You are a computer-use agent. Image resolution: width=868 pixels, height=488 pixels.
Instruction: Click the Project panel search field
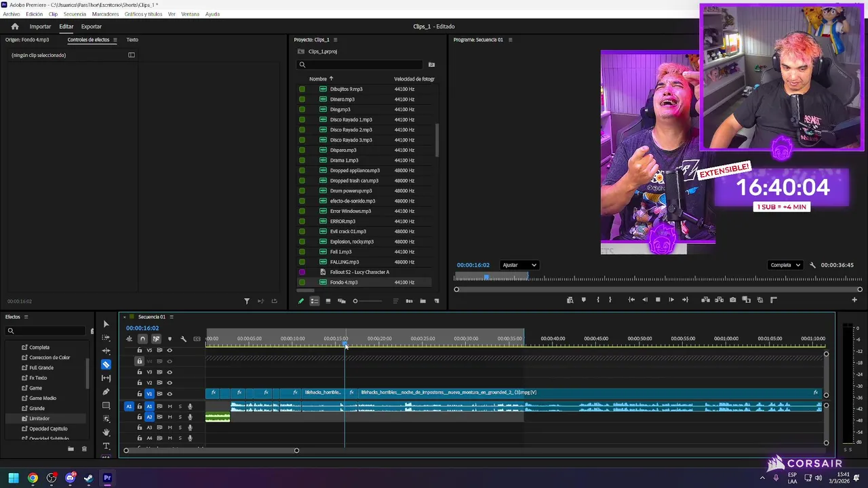pyautogui.click(x=360, y=65)
